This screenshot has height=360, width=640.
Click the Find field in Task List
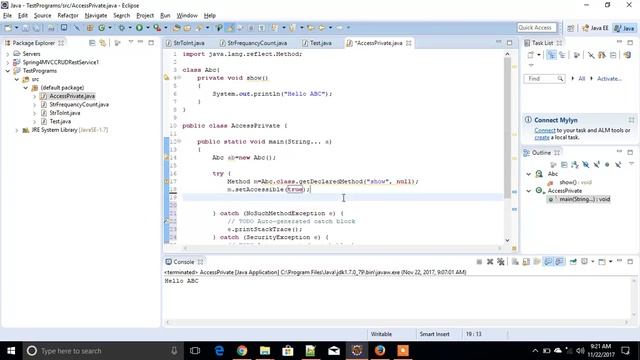point(544,78)
